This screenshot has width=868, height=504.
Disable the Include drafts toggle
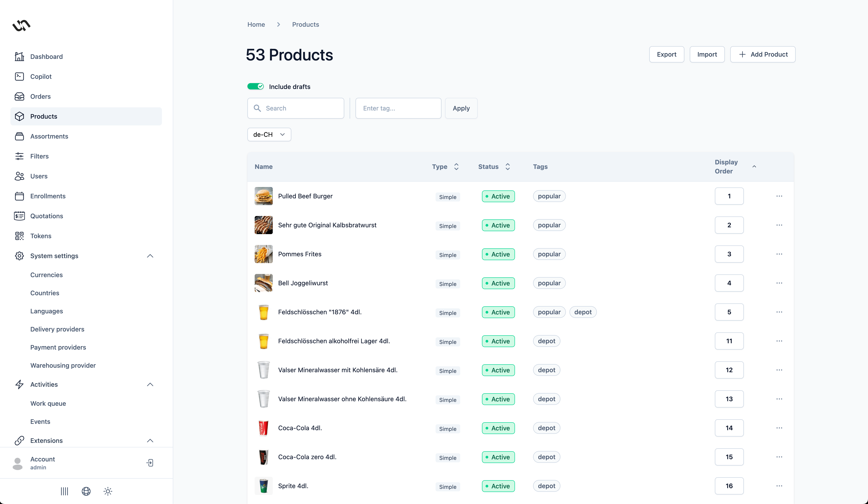[256, 86]
